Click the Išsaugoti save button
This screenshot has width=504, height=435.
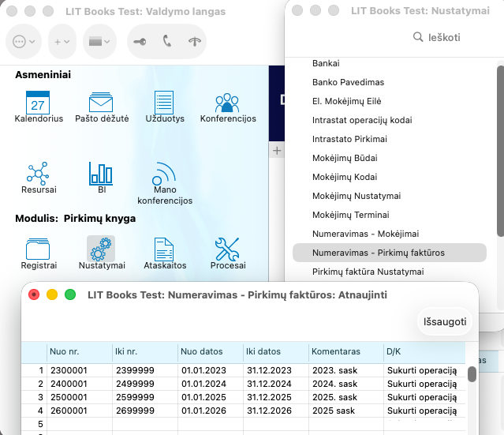coord(442,321)
